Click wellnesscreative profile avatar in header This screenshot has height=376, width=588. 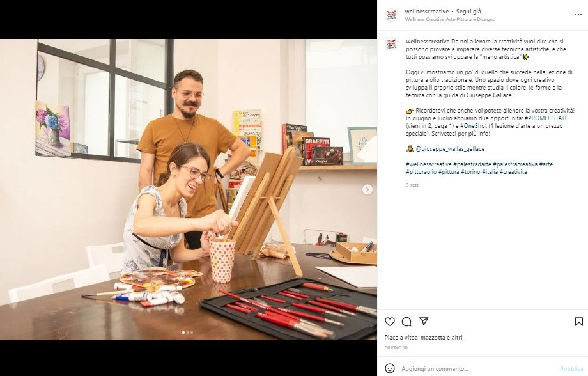(392, 15)
